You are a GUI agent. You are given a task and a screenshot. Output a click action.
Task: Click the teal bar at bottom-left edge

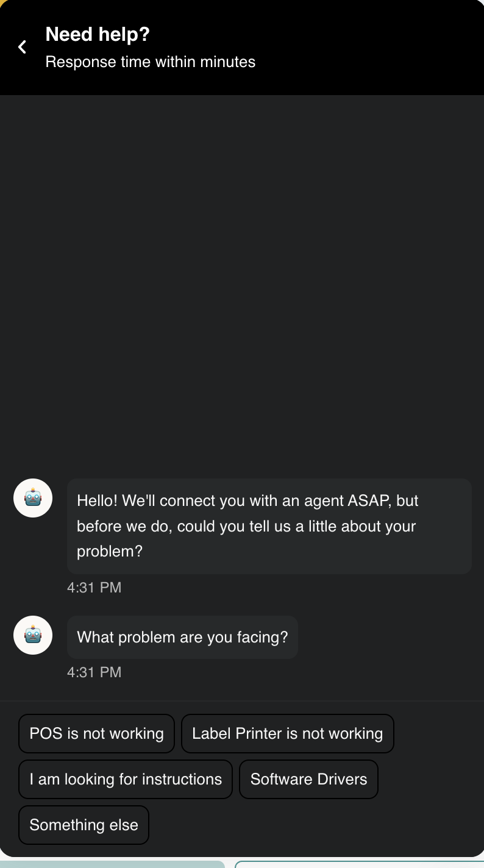[112, 864]
